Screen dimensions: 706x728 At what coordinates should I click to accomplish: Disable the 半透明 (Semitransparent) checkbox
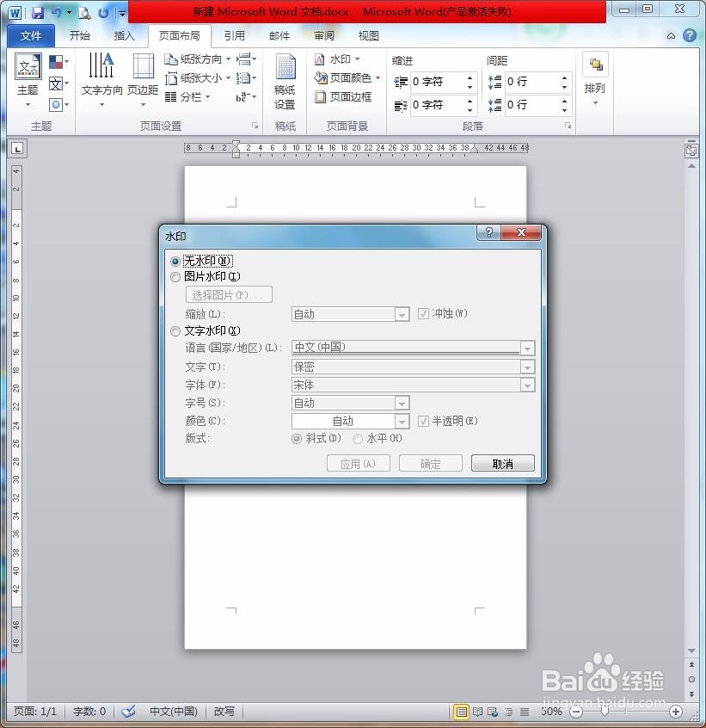coord(423,421)
